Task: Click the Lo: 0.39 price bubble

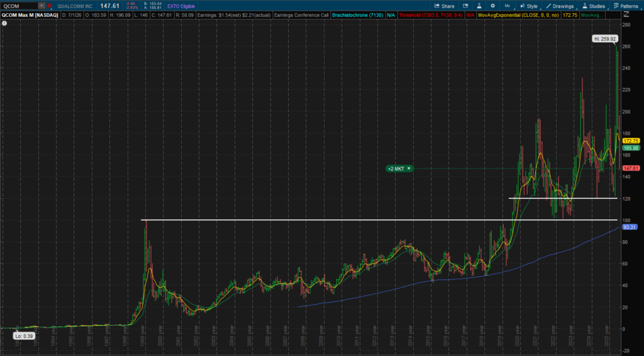Action: (24, 336)
